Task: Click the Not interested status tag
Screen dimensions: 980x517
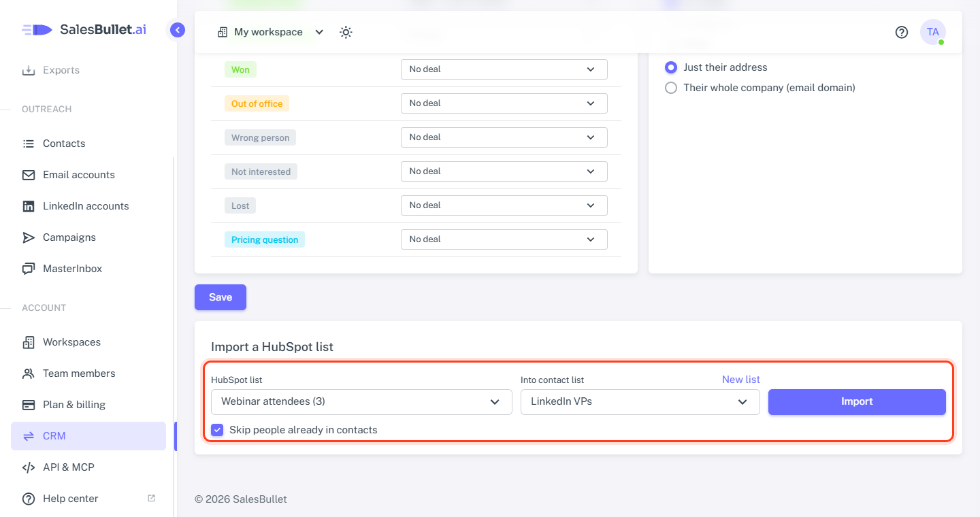Action: click(261, 171)
